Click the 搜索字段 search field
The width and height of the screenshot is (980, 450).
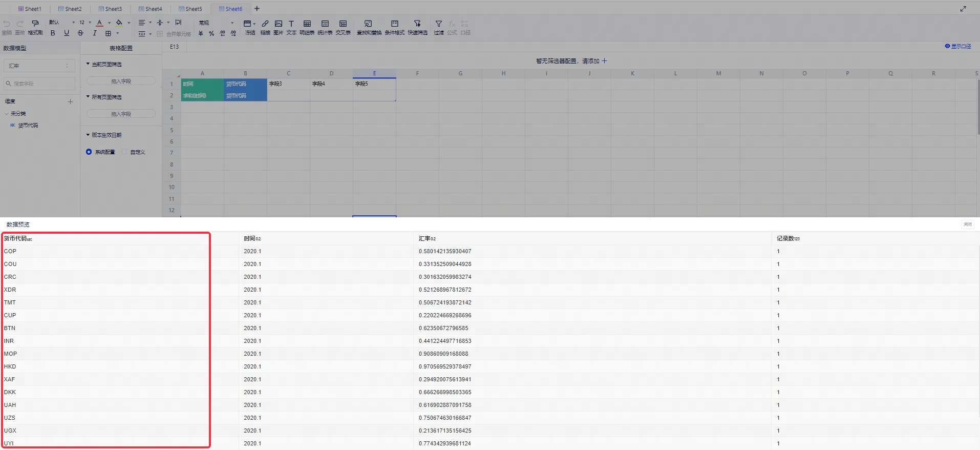[40, 84]
